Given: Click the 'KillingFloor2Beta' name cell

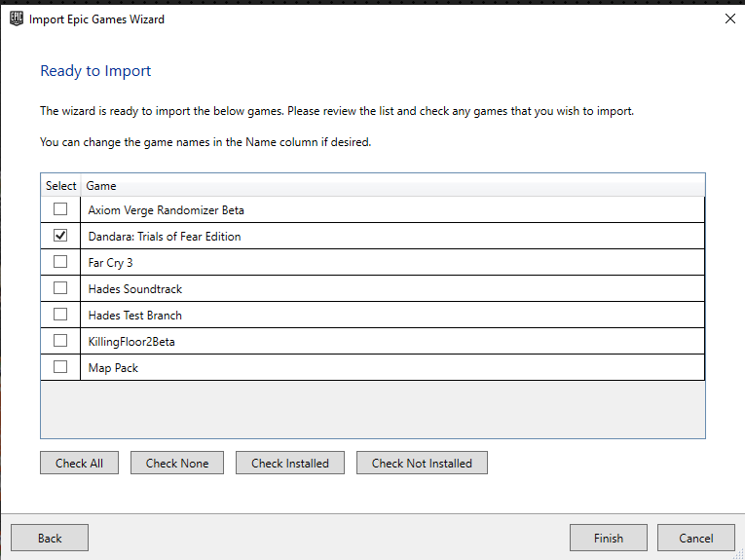Looking at the screenshot, I should (x=392, y=342).
